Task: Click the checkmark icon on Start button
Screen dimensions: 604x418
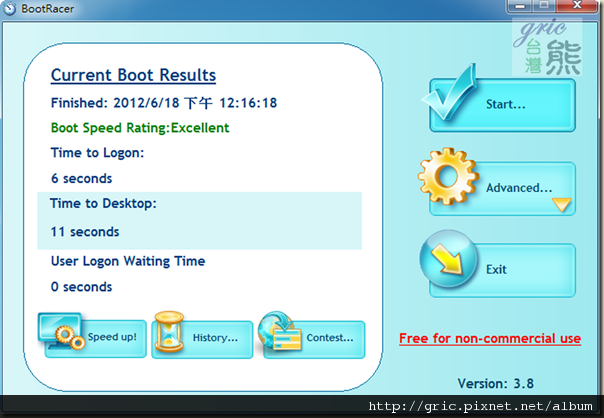Action: click(450, 92)
